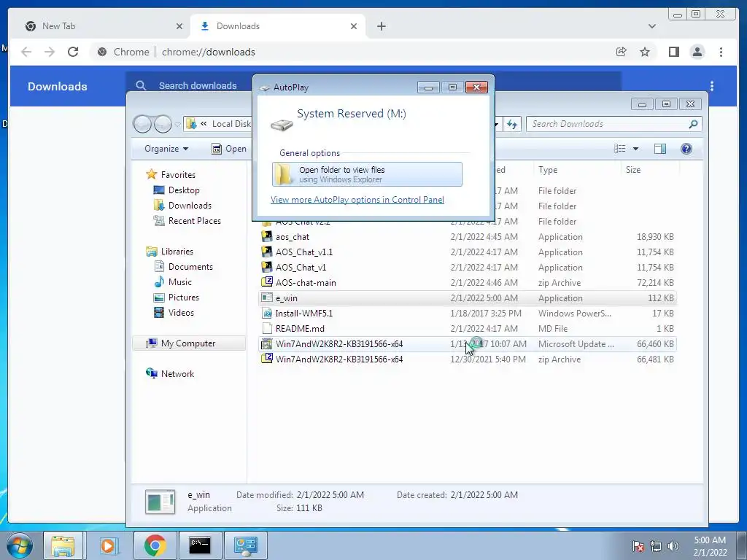Image resolution: width=747 pixels, height=560 pixels.
Task: Select the AOS_Chat_v1 application file
Action: pyautogui.click(x=467, y=267)
